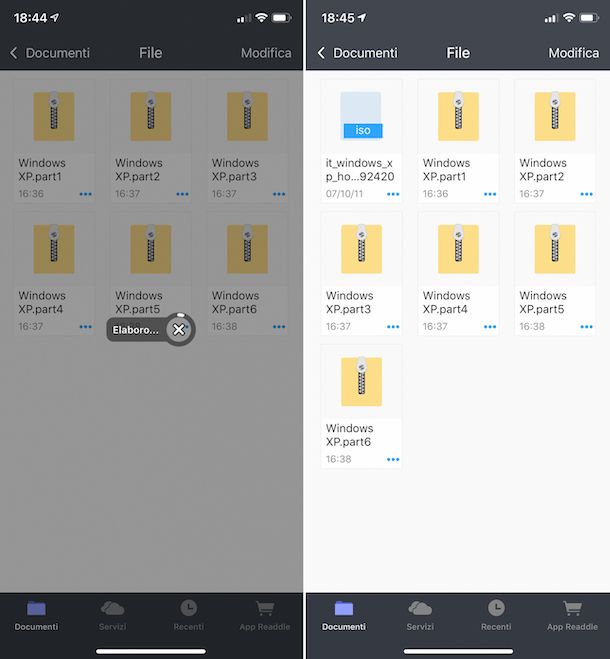The width and height of the screenshot is (610, 659).
Task: Tap Modifica in right screen
Action: 574,53
